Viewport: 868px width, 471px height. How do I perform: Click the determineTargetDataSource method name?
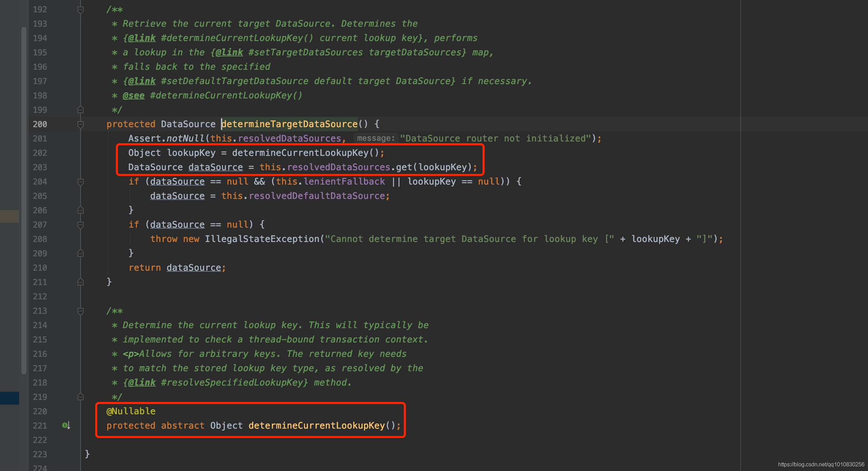pos(290,124)
